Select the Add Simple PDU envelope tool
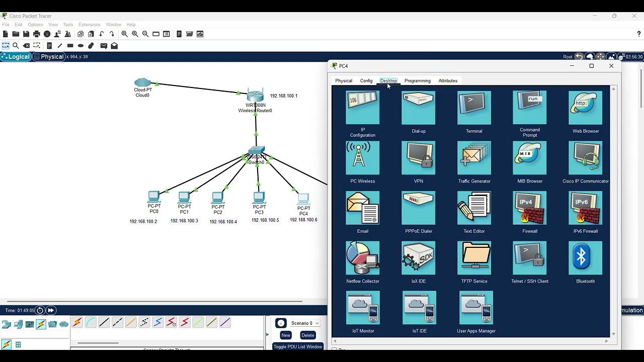 coord(104,46)
